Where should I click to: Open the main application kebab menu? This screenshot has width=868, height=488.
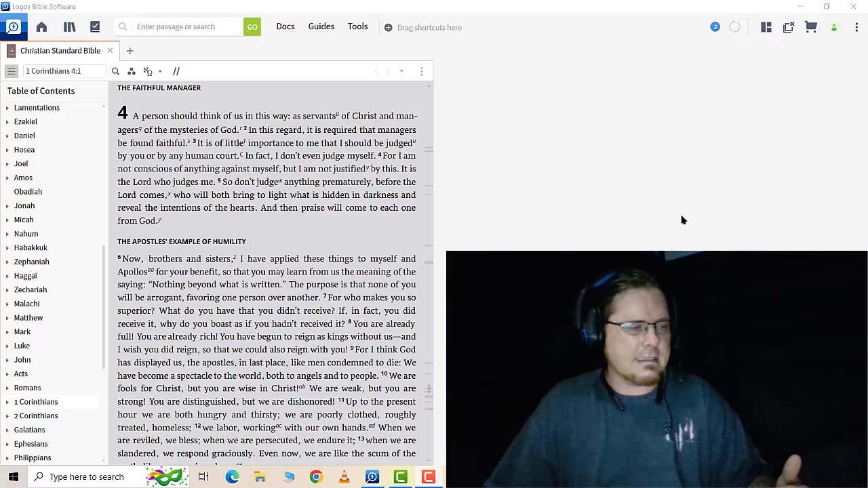coord(856,27)
